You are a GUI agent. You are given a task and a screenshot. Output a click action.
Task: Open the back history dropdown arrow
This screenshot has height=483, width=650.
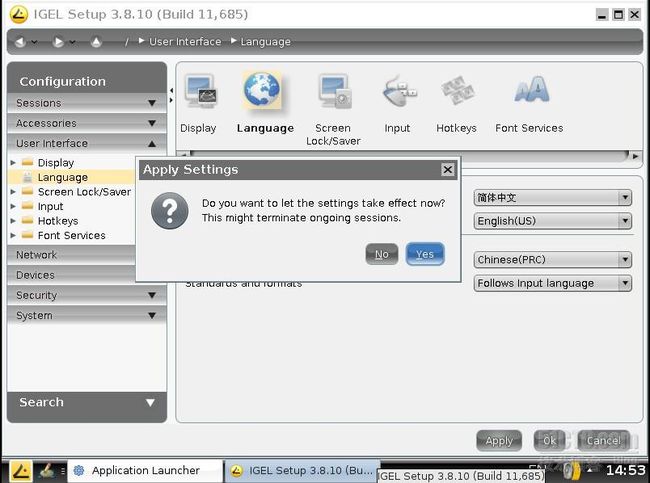coord(34,42)
